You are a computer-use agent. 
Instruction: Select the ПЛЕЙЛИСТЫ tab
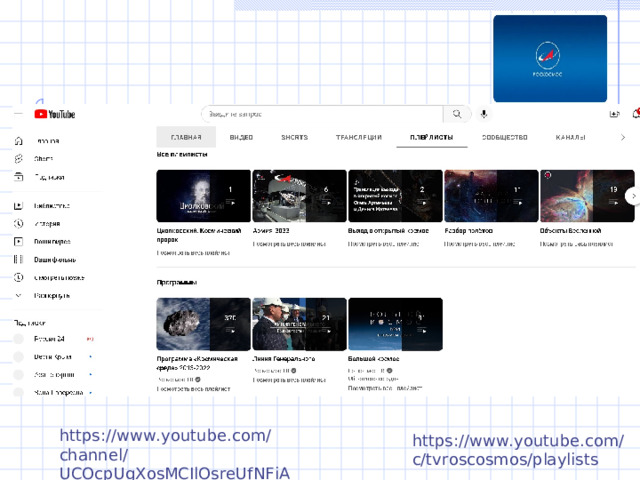coord(432,138)
